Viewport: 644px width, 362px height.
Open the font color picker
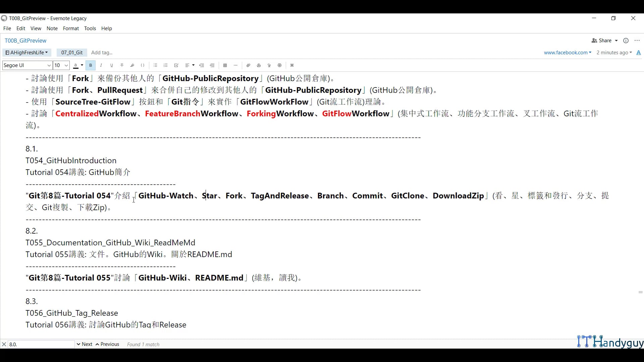tap(78, 65)
